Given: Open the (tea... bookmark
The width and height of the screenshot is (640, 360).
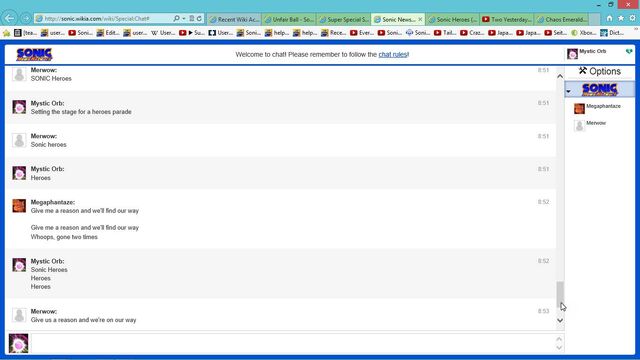Looking at the screenshot, I should 25,33.
